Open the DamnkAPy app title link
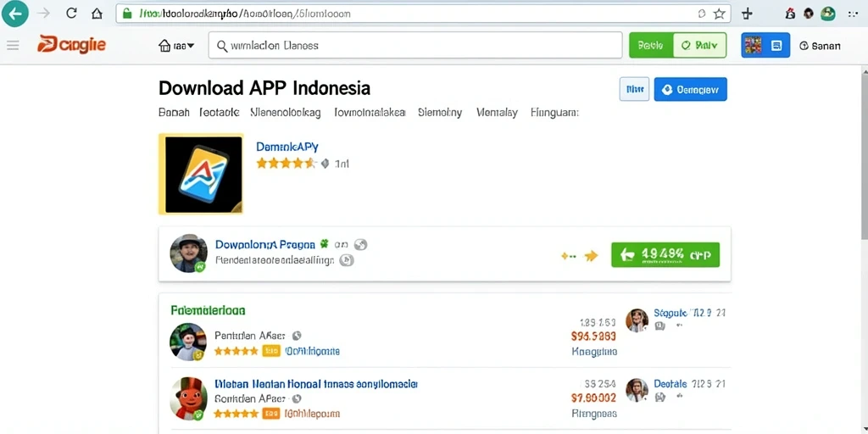 pyautogui.click(x=287, y=147)
